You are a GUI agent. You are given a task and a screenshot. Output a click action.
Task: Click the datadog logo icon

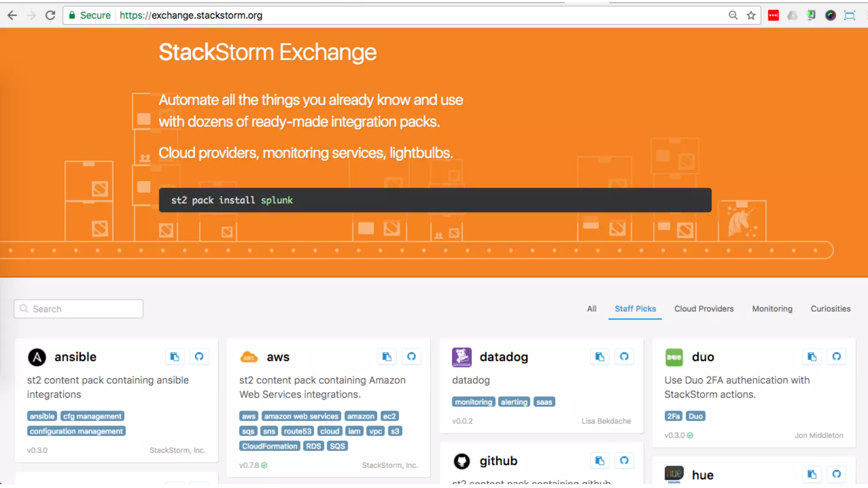pos(462,357)
